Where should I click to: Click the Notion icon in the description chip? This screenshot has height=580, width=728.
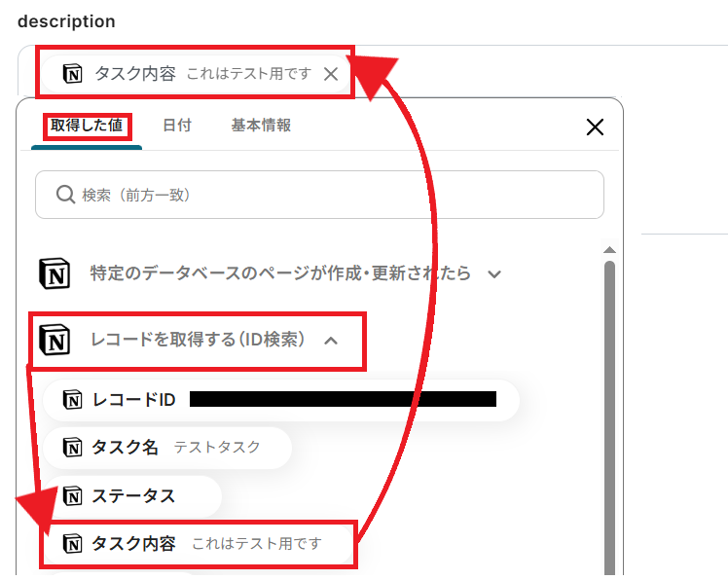[x=72, y=74]
